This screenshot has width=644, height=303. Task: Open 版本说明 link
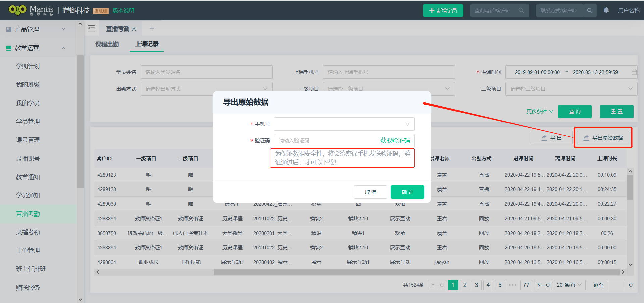[x=123, y=11]
